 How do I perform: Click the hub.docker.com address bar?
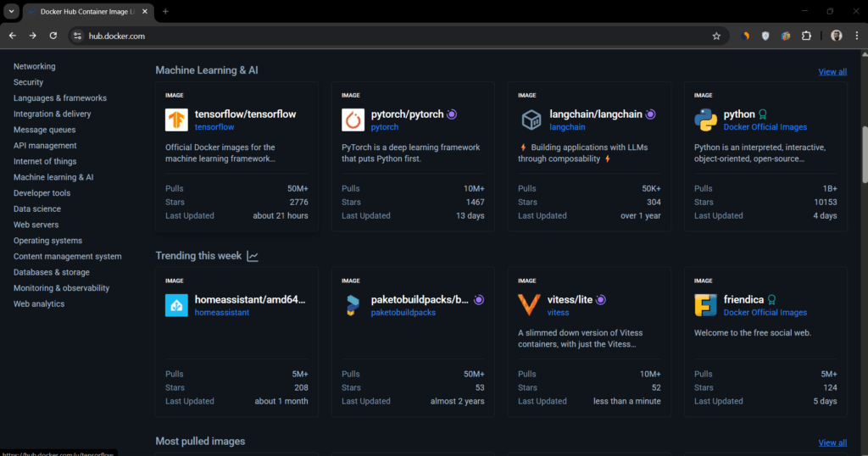[397, 36]
